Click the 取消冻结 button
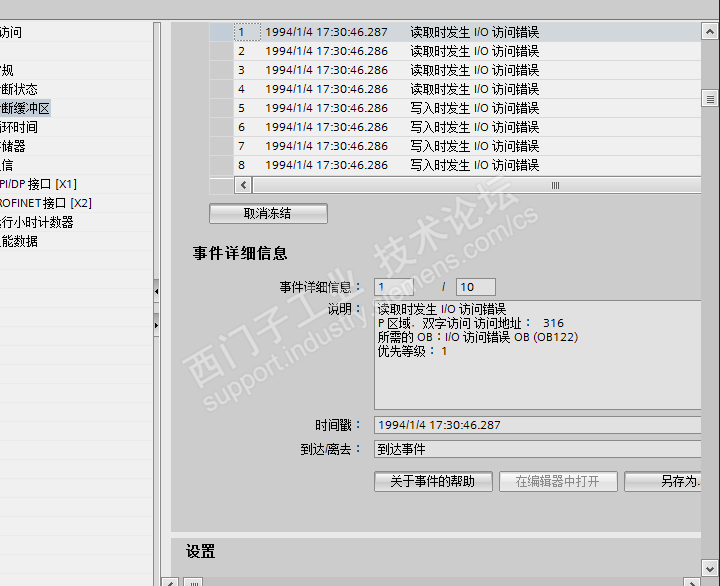The image size is (720, 586). (268, 214)
